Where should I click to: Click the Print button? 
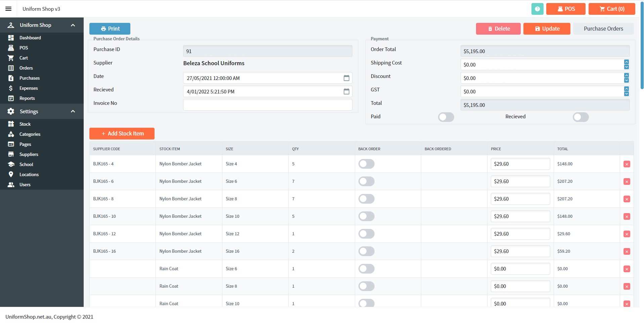[110, 29]
